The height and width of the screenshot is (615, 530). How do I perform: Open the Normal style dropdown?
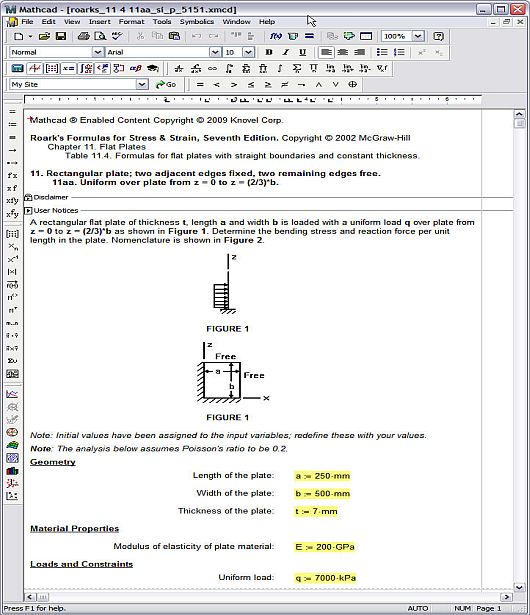98,52
